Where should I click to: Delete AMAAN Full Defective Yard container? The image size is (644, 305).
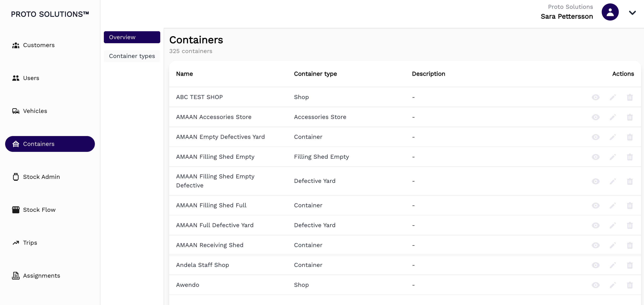coord(630,225)
